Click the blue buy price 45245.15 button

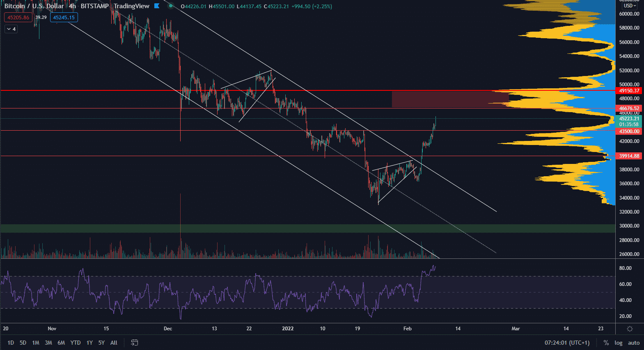[64, 18]
